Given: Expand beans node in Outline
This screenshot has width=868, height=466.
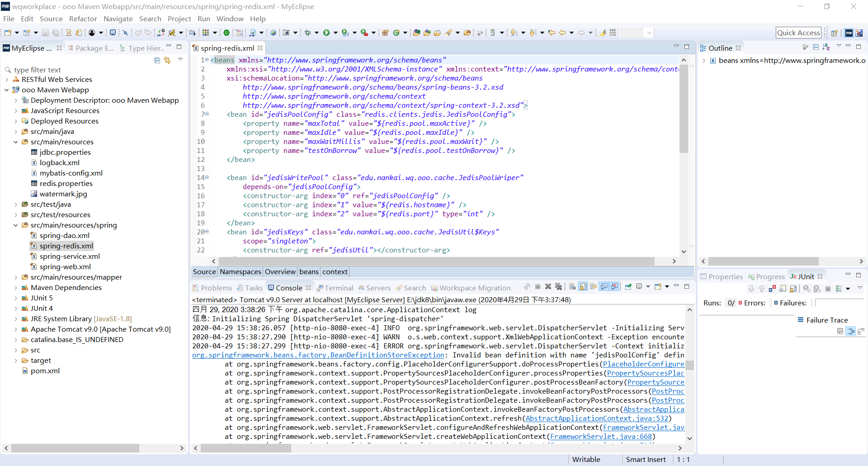Looking at the screenshot, I should click(x=704, y=61).
